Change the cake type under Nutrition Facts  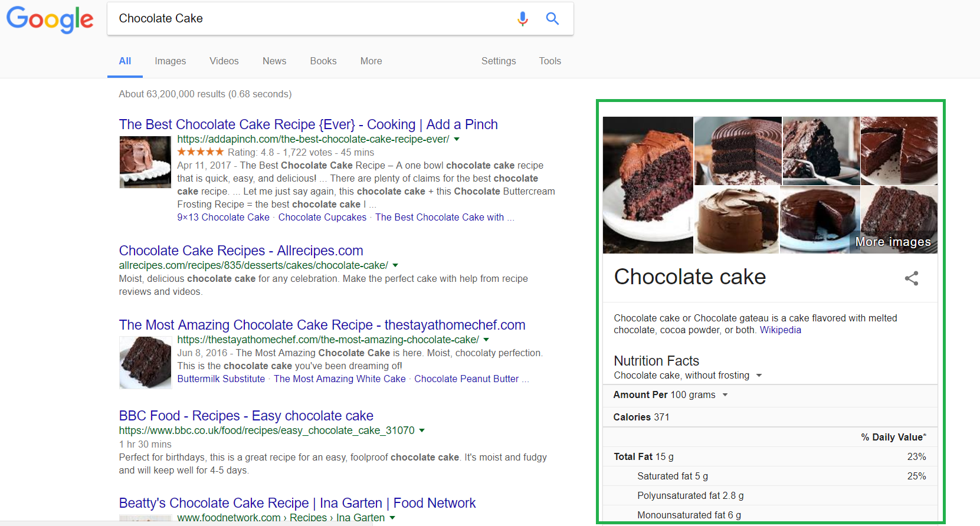coord(759,376)
